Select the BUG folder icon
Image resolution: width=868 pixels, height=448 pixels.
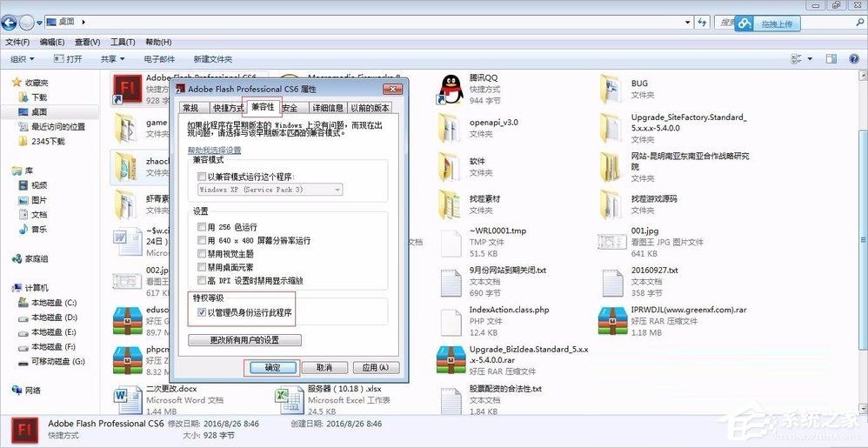612,89
